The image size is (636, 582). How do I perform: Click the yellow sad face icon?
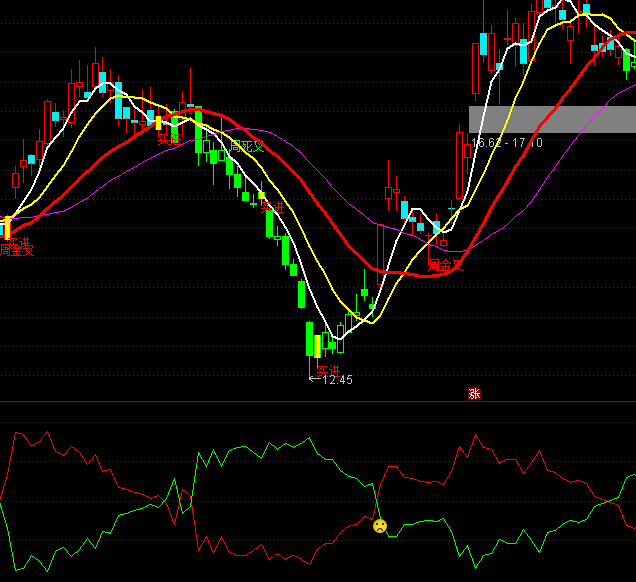380,525
